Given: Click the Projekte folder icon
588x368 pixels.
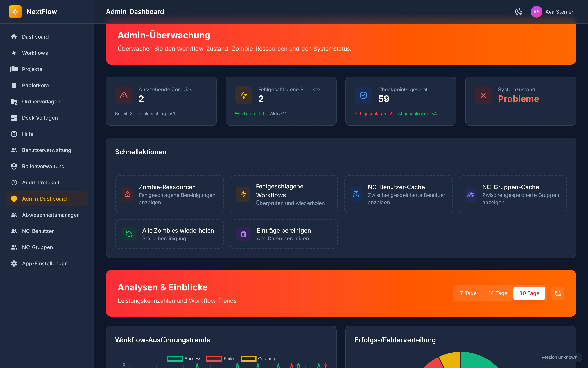Looking at the screenshot, I should [x=14, y=69].
